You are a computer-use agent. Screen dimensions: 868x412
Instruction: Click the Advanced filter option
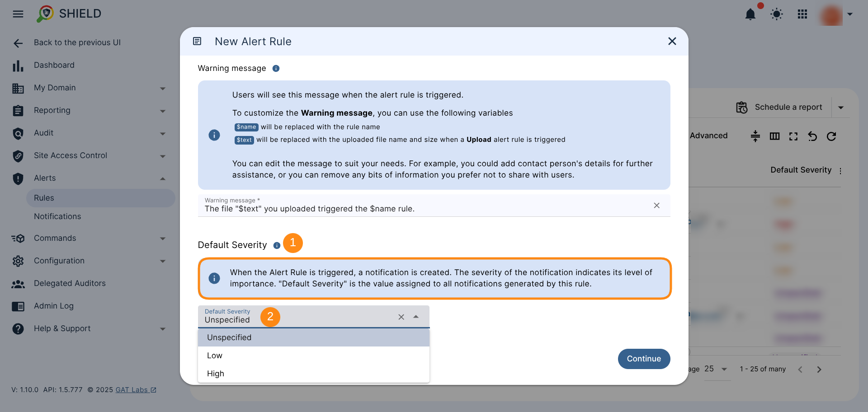click(x=708, y=136)
